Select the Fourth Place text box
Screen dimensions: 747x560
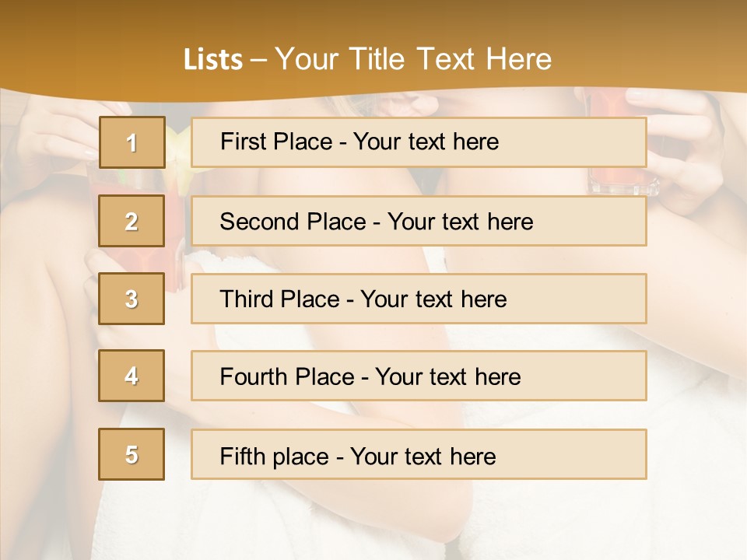point(419,376)
